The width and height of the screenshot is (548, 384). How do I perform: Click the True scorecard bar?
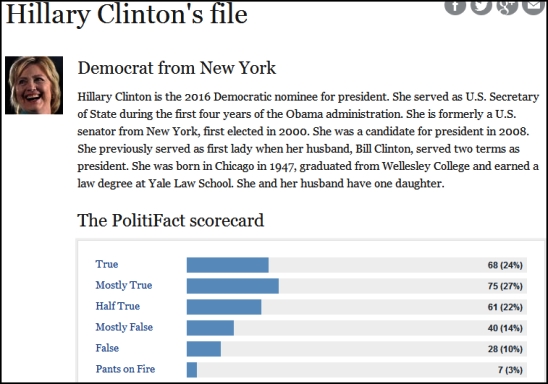[x=228, y=265]
